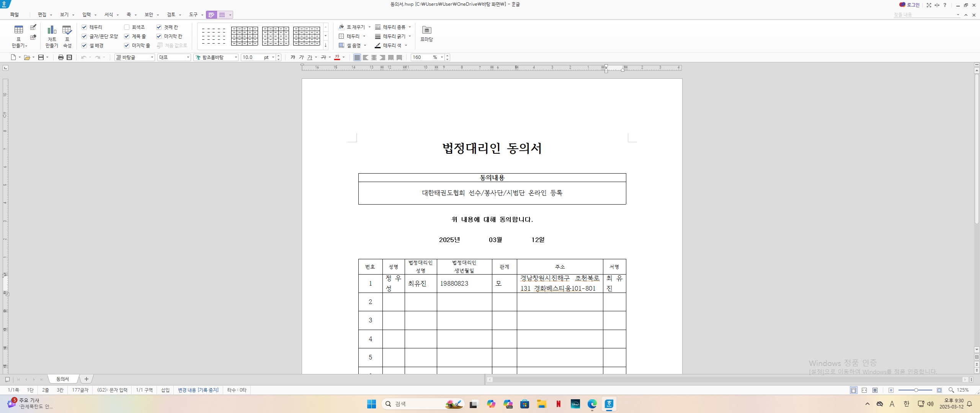This screenshot has width=980, height=413.
Task: Click the 표마당 table gallery icon
Action: (x=426, y=30)
